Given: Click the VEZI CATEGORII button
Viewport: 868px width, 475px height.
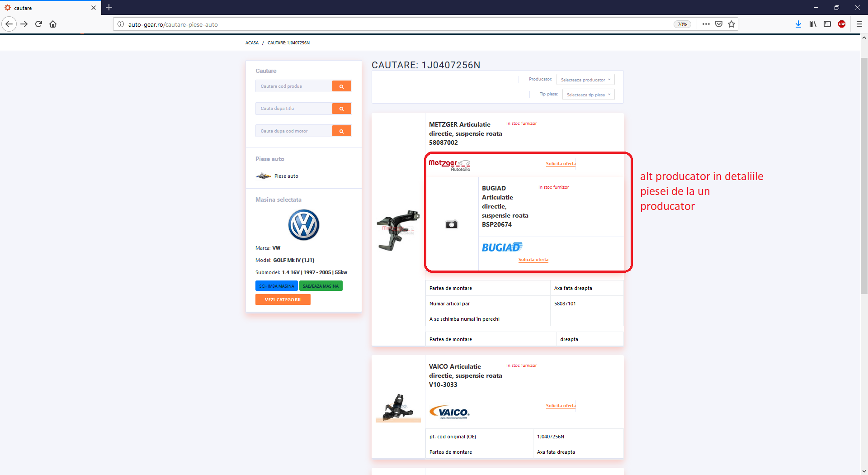Looking at the screenshot, I should [x=283, y=299].
